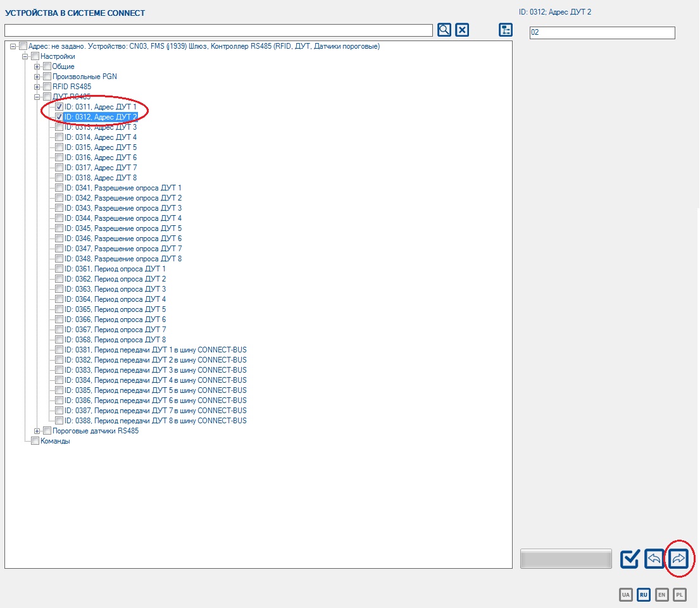Switch language to PL

coord(680,595)
